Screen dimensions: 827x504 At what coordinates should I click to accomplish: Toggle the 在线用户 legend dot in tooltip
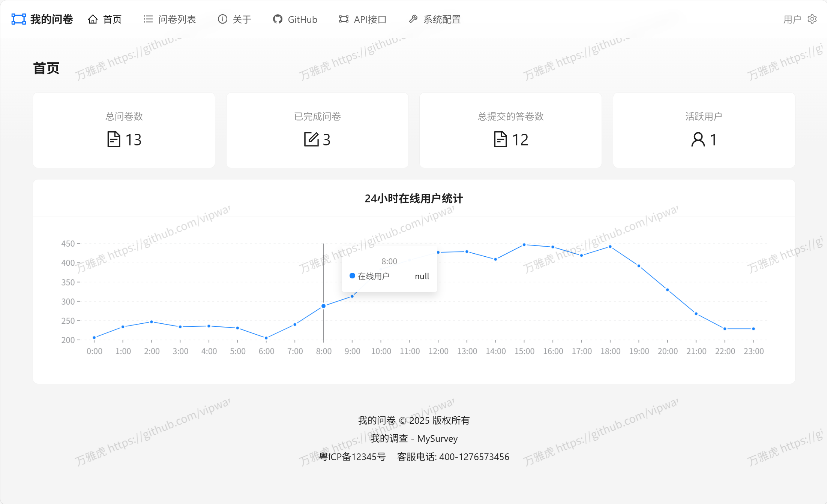coord(352,276)
